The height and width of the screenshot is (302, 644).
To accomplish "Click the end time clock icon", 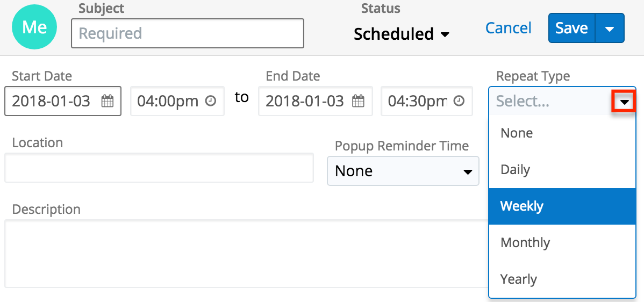I will 459,101.
